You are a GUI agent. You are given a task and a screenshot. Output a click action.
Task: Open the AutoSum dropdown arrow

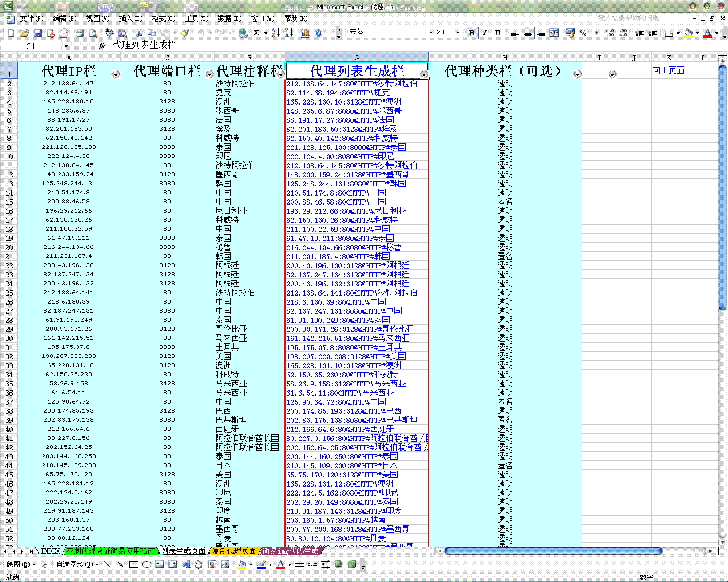[265, 33]
